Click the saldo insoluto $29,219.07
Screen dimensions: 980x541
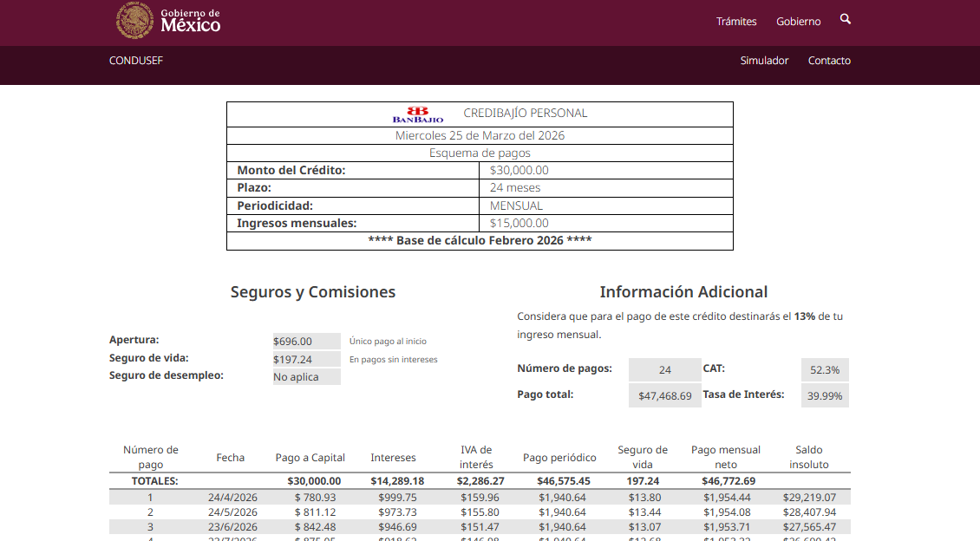pyautogui.click(x=809, y=498)
